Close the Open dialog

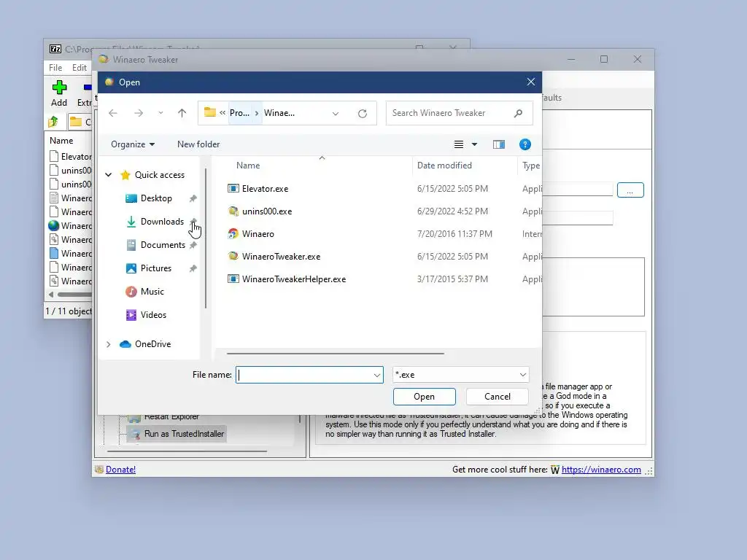click(531, 82)
